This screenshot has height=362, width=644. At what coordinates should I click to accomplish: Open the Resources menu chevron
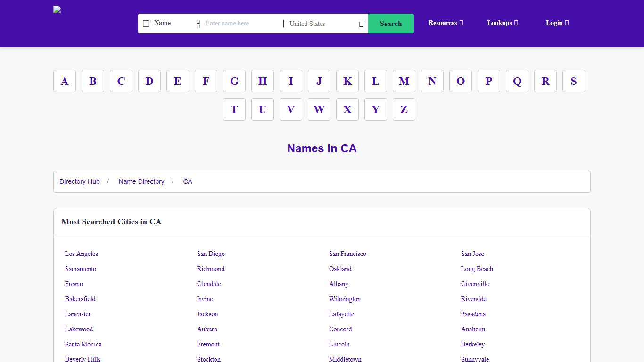click(461, 23)
